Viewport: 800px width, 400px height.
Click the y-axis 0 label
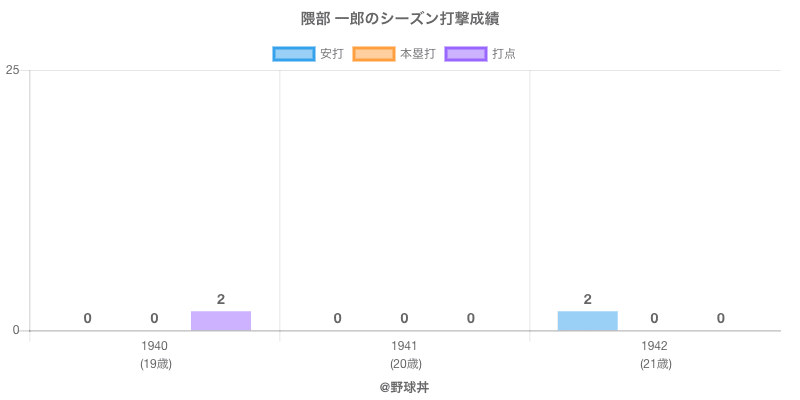(16, 331)
